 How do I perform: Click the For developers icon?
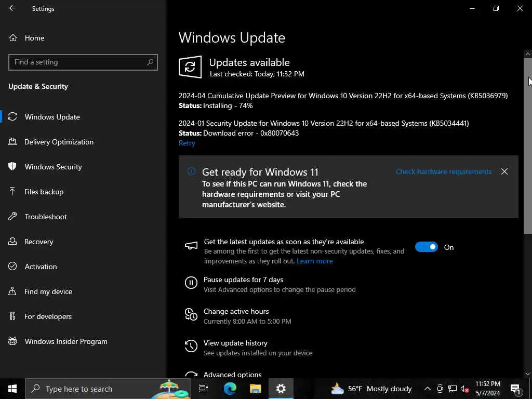[12, 316]
